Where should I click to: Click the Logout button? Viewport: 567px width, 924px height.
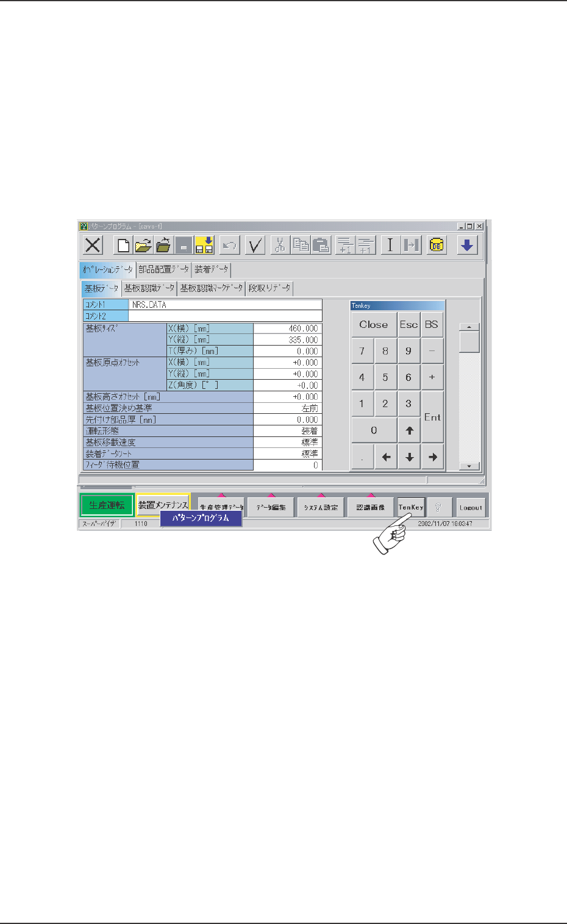tap(471, 507)
